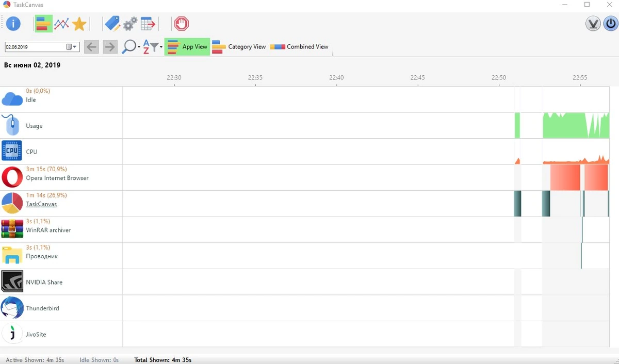The height and width of the screenshot is (364, 619).
Task: Open the date picker calendar dropdown
Action: click(72, 47)
